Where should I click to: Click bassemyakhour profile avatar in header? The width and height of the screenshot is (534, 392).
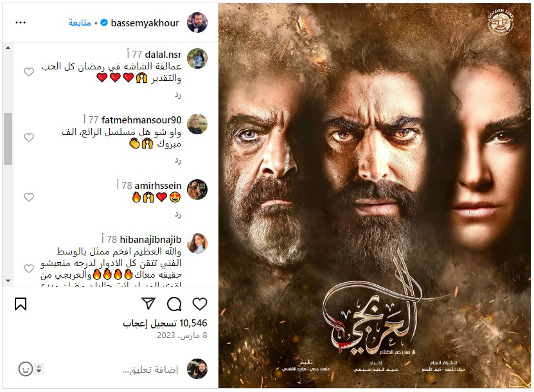click(197, 22)
